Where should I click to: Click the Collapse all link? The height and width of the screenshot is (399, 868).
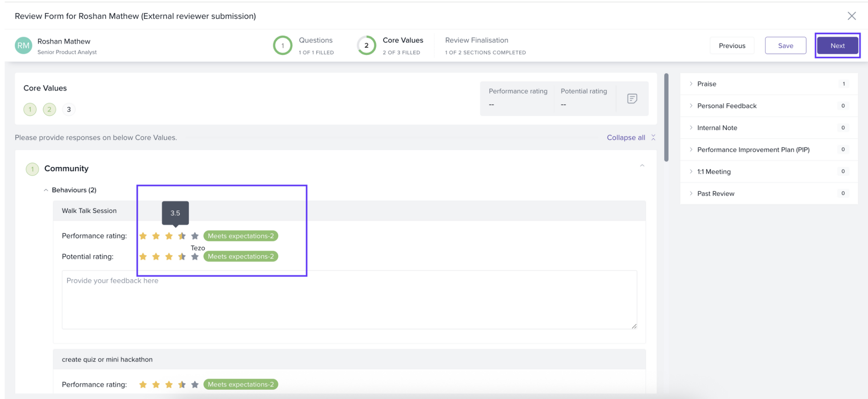coord(626,137)
